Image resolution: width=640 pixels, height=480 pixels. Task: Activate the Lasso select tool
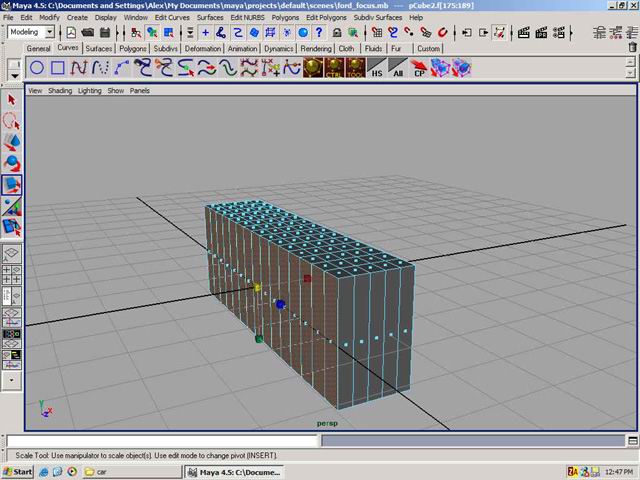(x=11, y=121)
